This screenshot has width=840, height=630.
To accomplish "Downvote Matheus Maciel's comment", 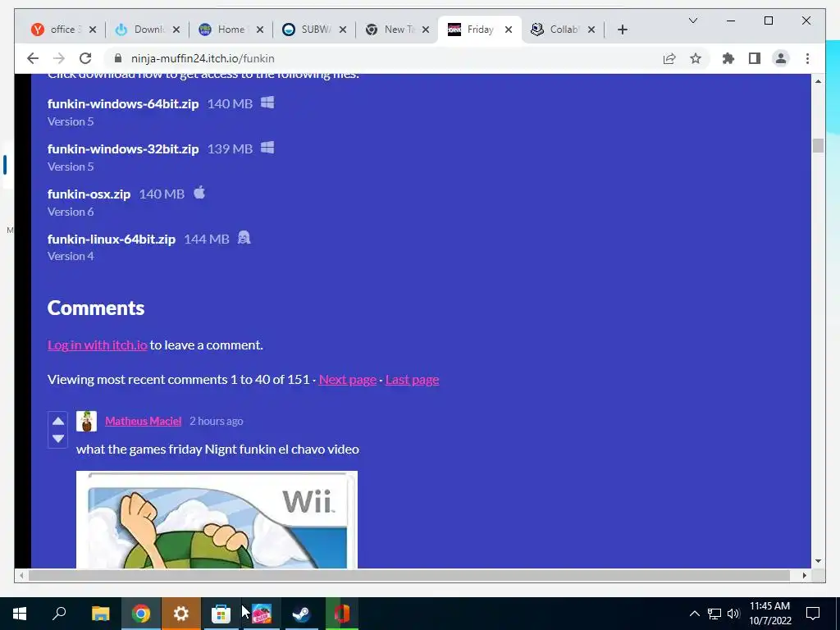I will click(58, 438).
